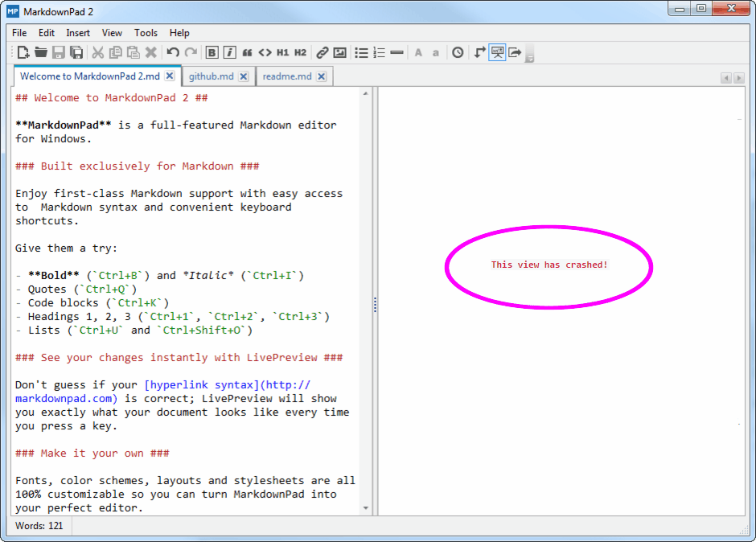Convert selection to uppercase with the A icon
This screenshot has width=756, height=542.
tap(418, 52)
